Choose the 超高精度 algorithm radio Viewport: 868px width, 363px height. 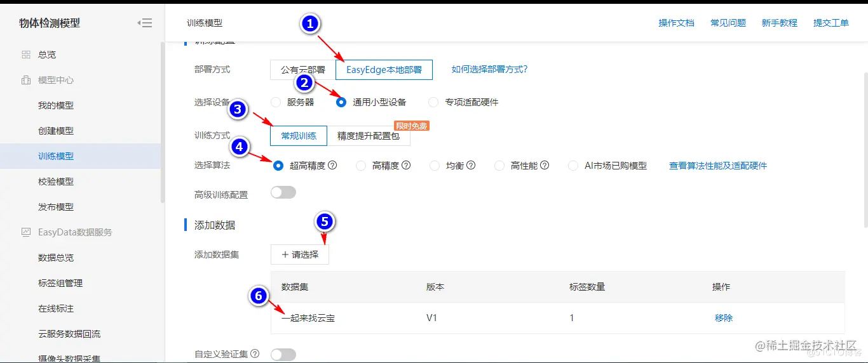[x=278, y=166]
